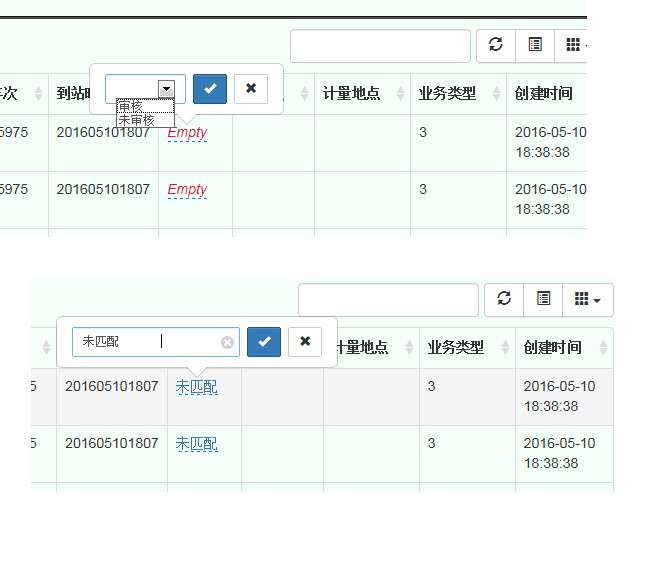This screenshot has width=669, height=586.
Task: Sort by 创建时间 column in lower table
Action: (564, 347)
